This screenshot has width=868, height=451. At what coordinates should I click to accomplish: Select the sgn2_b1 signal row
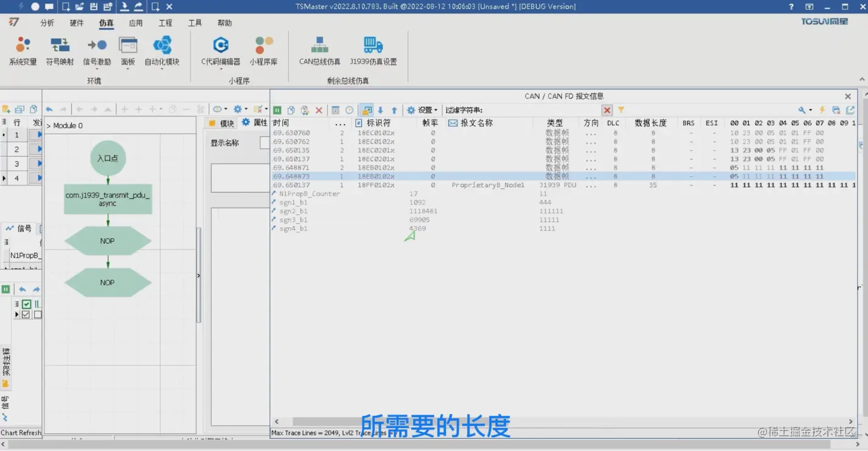tap(564, 211)
